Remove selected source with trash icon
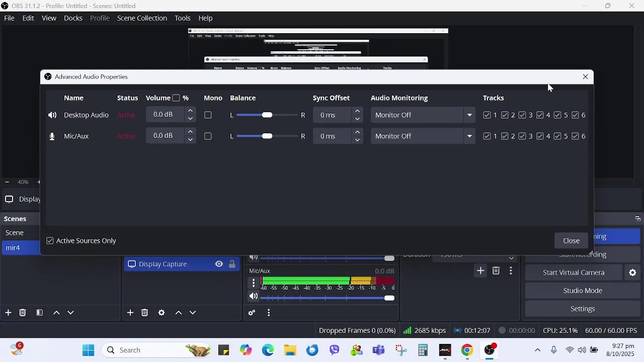 point(145,313)
